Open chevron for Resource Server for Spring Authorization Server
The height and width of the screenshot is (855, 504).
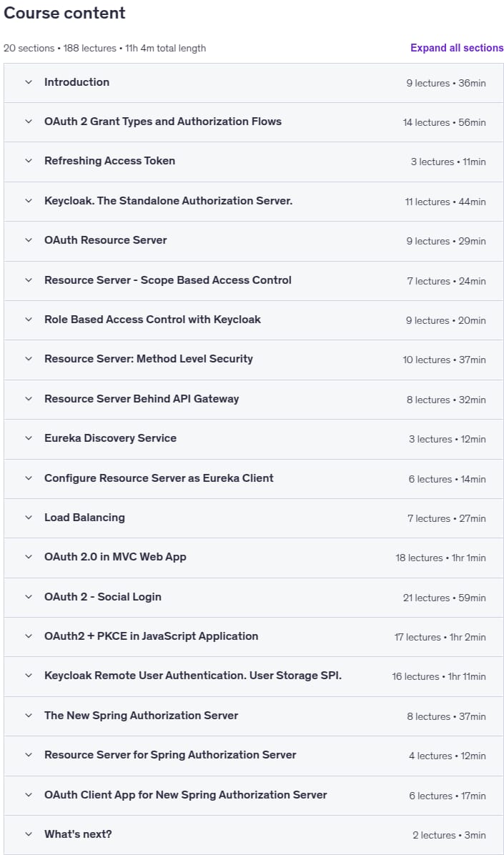[29, 755]
